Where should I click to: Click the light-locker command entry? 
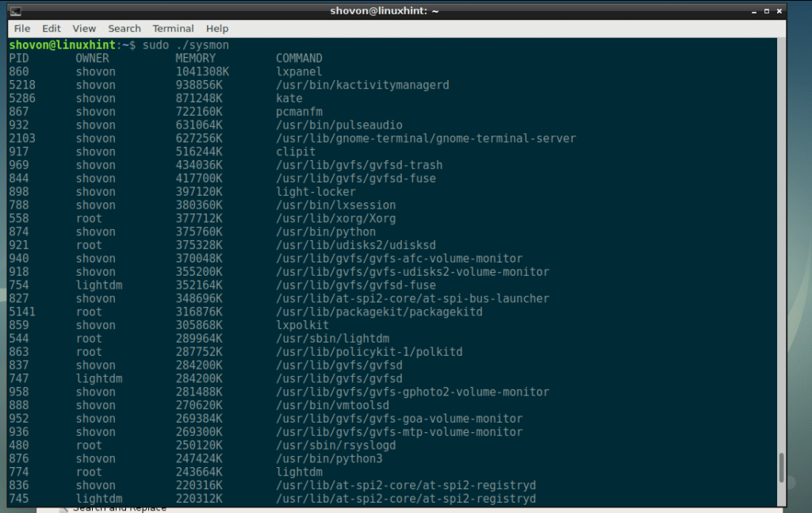(x=316, y=192)
